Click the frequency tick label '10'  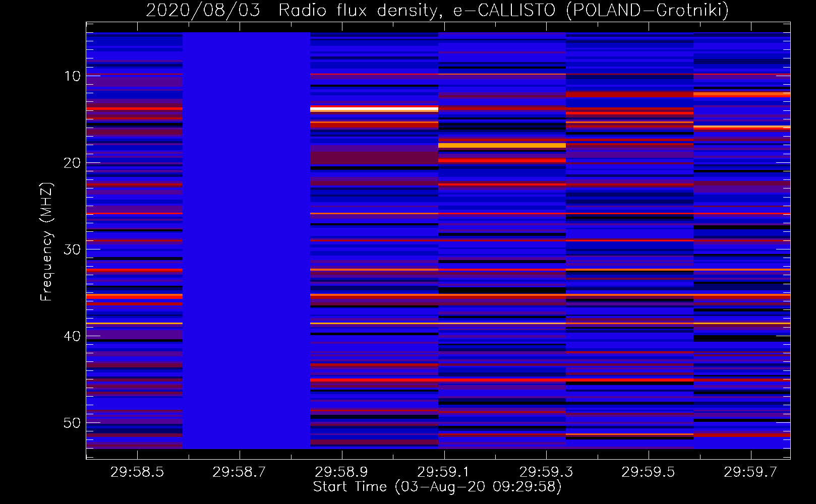tap(72, 76)
